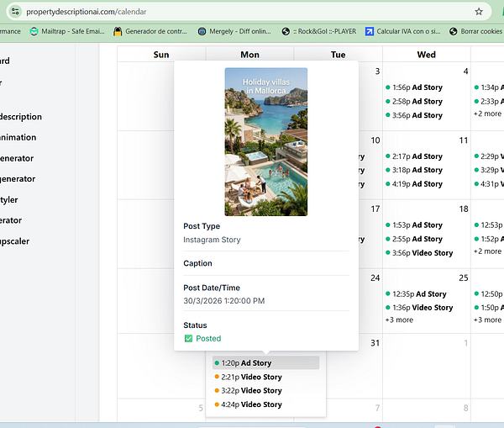The height and width of the screenshot is (428, 504).
Task: Click the orange status dot of 4:24p Video Story
Action: pyautogui.click(x=217, y=404)
